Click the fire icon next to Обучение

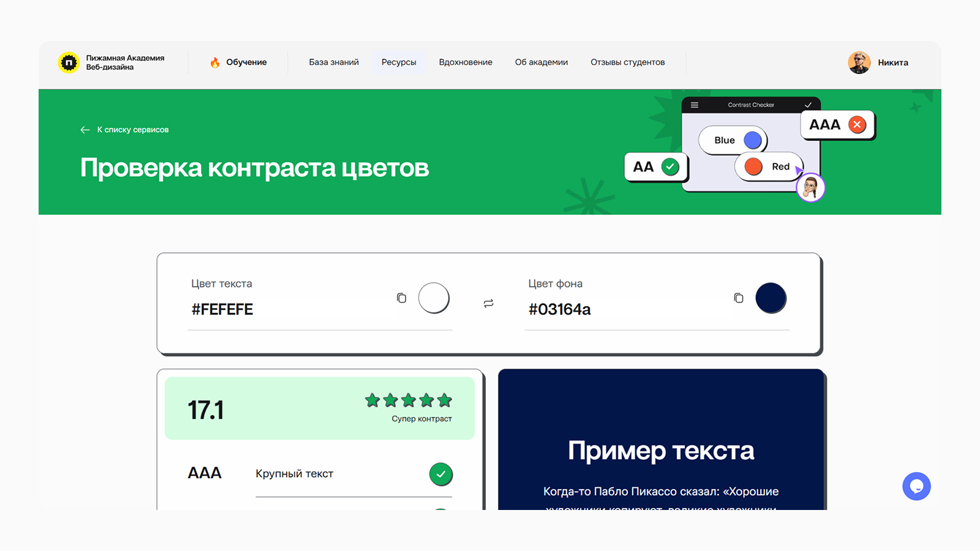214,62
